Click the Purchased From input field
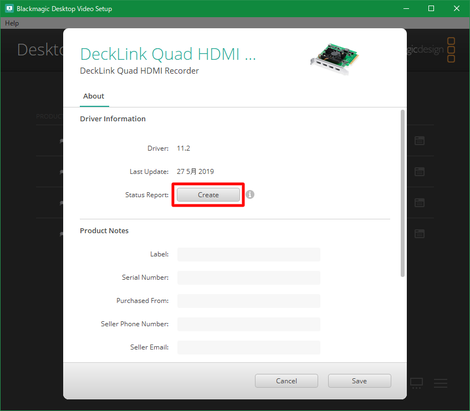The image size is (470, 411). [x=249, y=301]
